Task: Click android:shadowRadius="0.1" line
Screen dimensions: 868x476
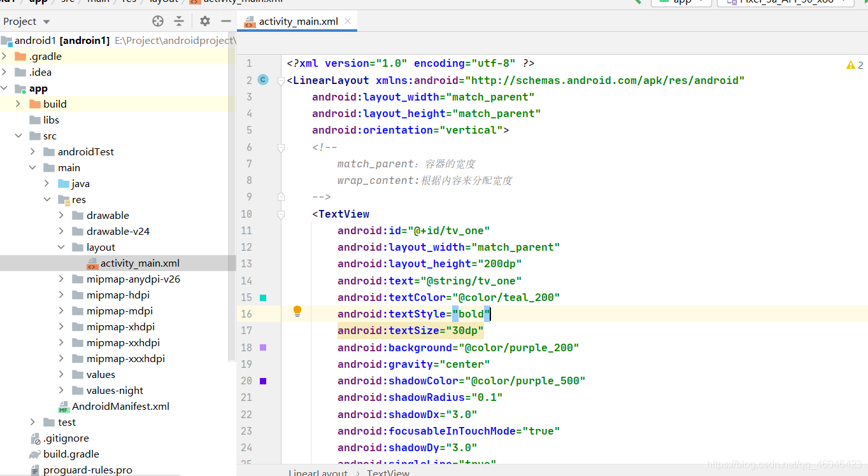Action: pos(420,397)
